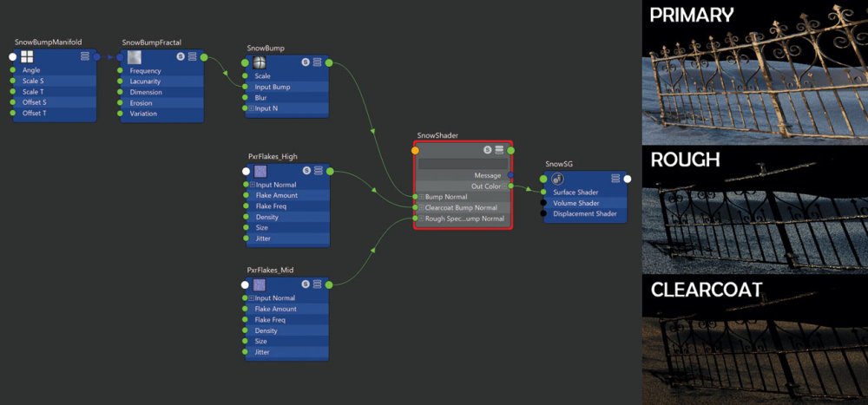Click the view mode icon on SnowBumpManifold
The width and height of the screenshot is (868, 405).
coord(85,56)
